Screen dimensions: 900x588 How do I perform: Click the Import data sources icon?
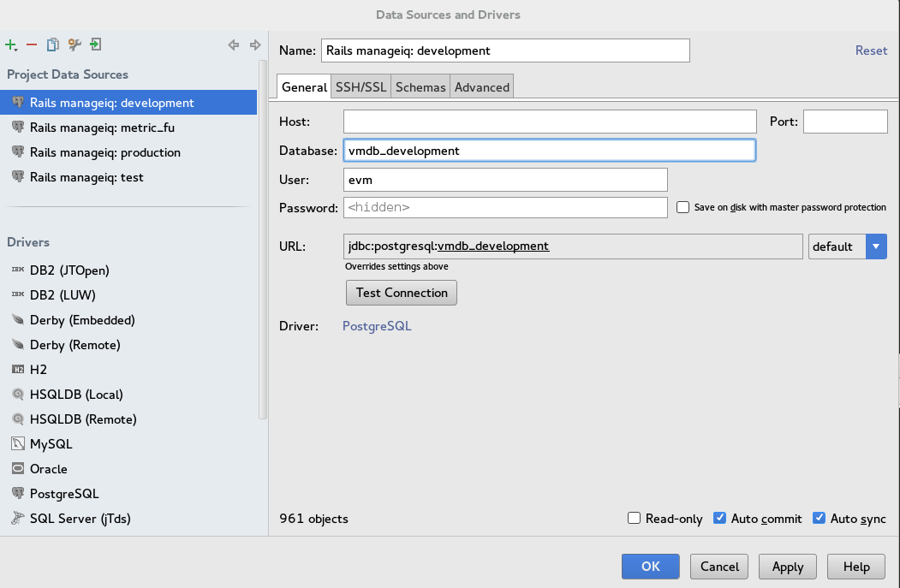click(95, 45)
